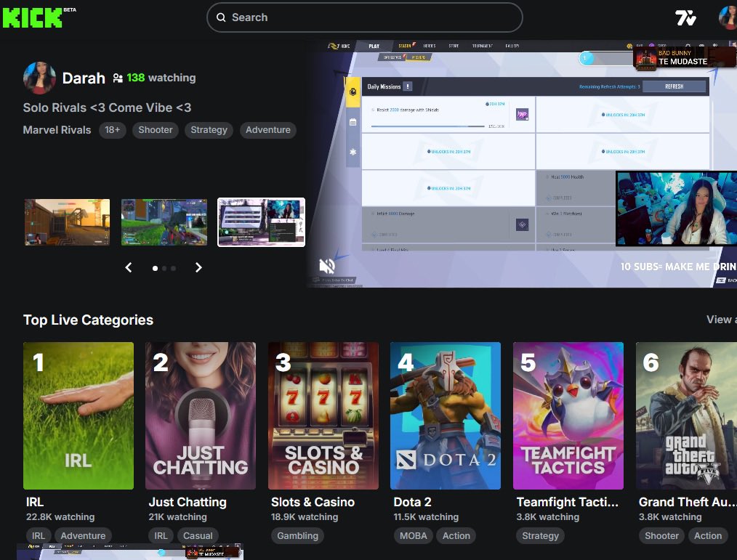Screen dimensions: 737x560
Task: Select Adventure tag under IRL category
Action: point(83,535)
